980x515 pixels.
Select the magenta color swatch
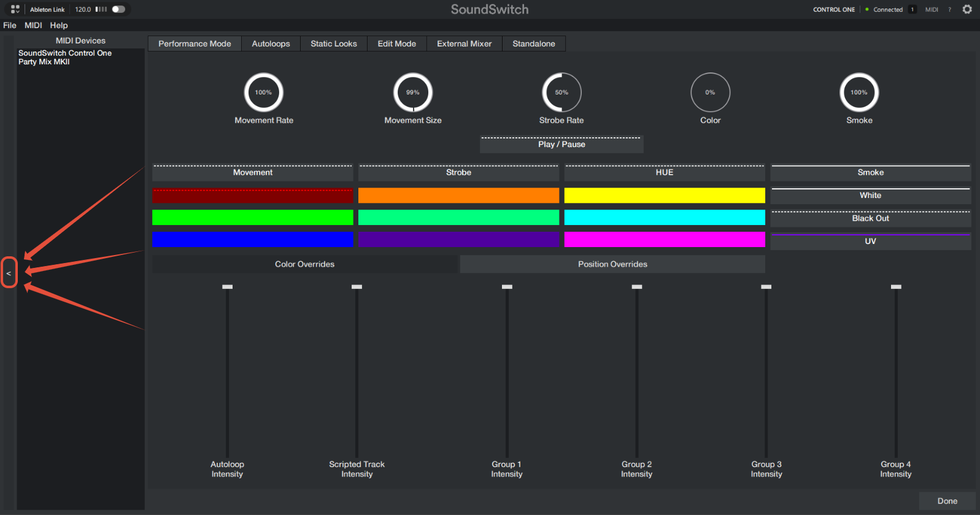tap(665, 240)
